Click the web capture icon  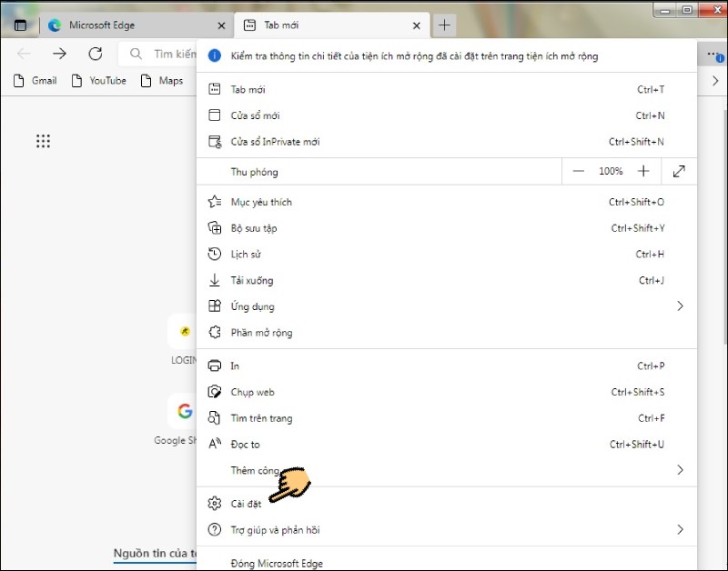pyautogui.click(x=214, y=392)
